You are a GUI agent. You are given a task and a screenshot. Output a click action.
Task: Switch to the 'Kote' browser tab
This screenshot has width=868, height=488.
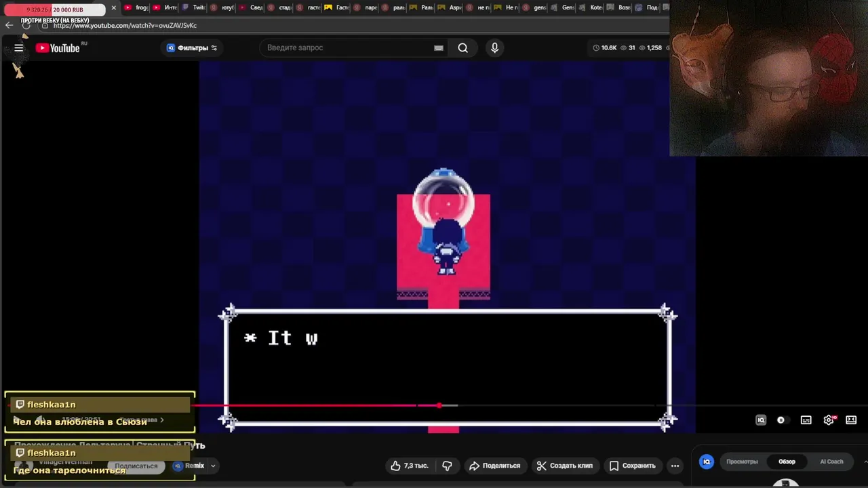tap(592, 8)
